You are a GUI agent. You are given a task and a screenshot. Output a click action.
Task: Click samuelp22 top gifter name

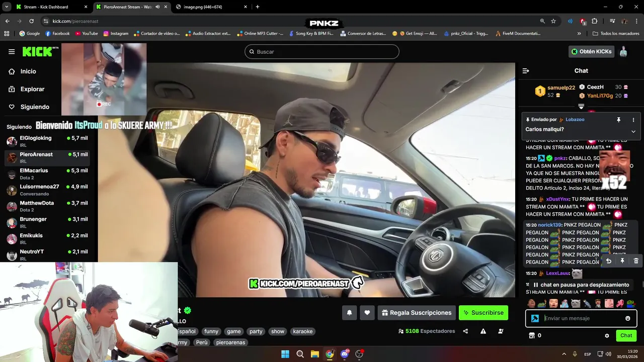[x=561, y=87]
